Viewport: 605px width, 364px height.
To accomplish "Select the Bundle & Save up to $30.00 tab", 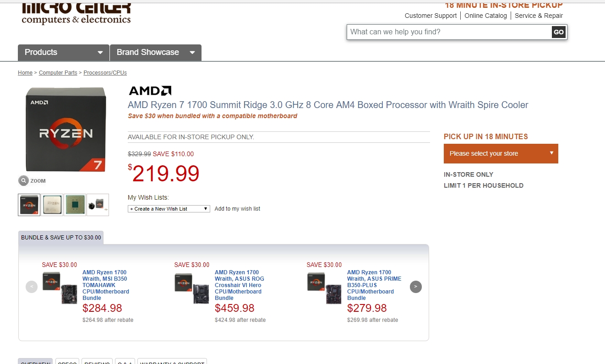I will 61,238.
